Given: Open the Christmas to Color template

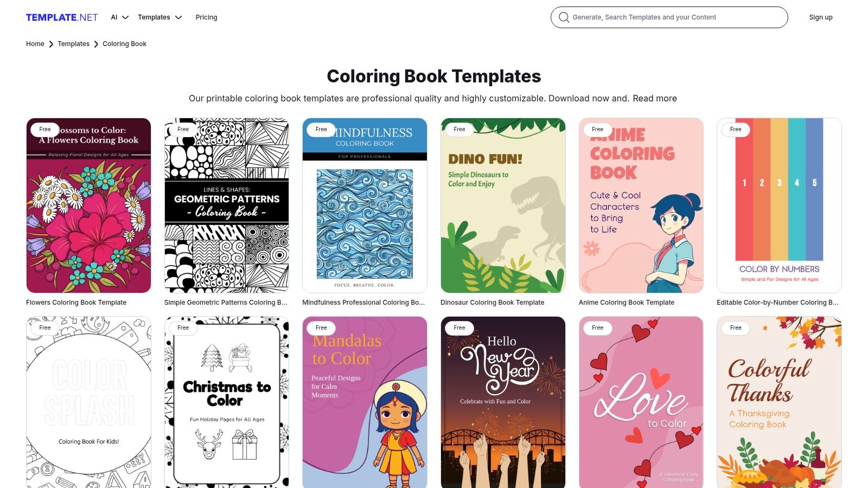Looking at the screenshot, I should tap(227, 402).
